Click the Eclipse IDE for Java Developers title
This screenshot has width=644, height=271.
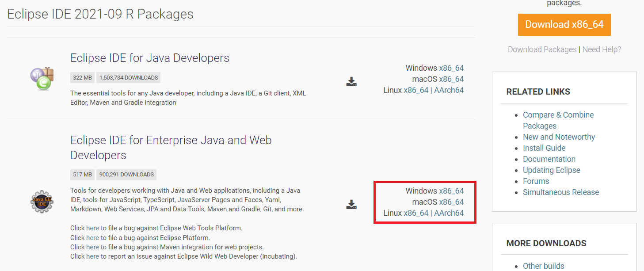click(150, 58)
